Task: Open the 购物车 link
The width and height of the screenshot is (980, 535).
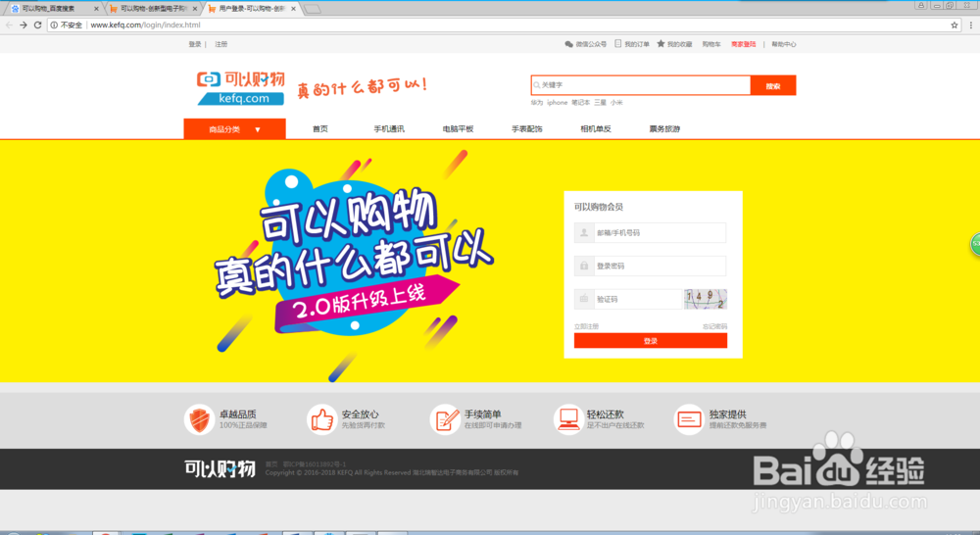Action: pos(711,44)
